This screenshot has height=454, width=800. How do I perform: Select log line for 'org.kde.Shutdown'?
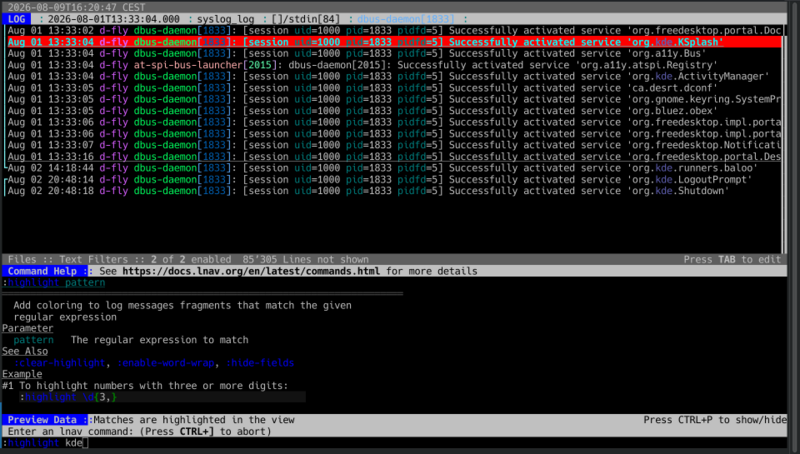pos(394,191)
